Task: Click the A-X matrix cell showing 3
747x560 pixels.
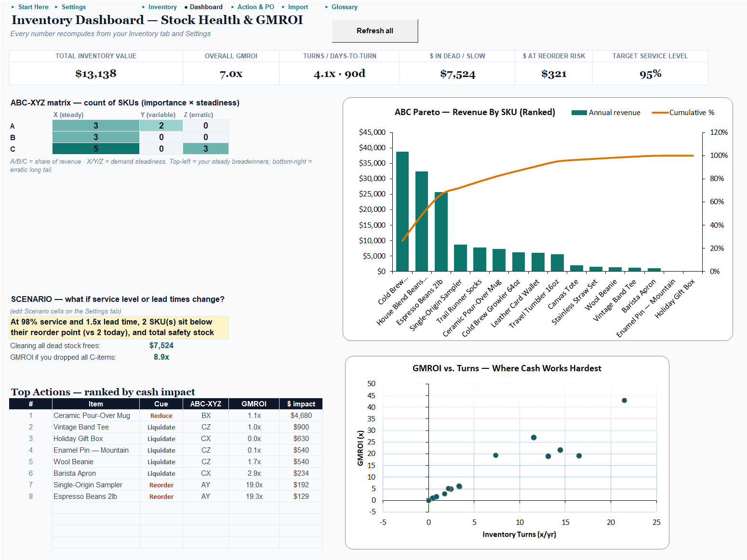Action: point(96,126)
